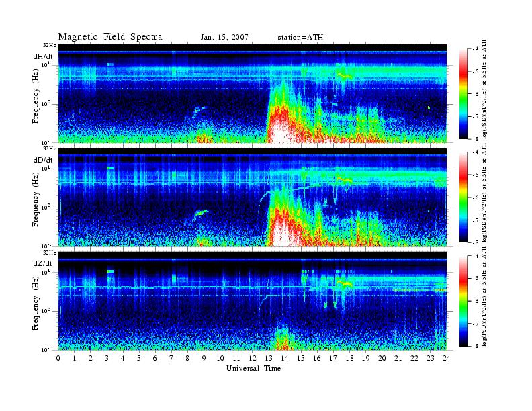Viewport: 532px width, 411px height.
Task: Select the date text "Jan. 15, 2007"
Action: (x=224, y=38)
